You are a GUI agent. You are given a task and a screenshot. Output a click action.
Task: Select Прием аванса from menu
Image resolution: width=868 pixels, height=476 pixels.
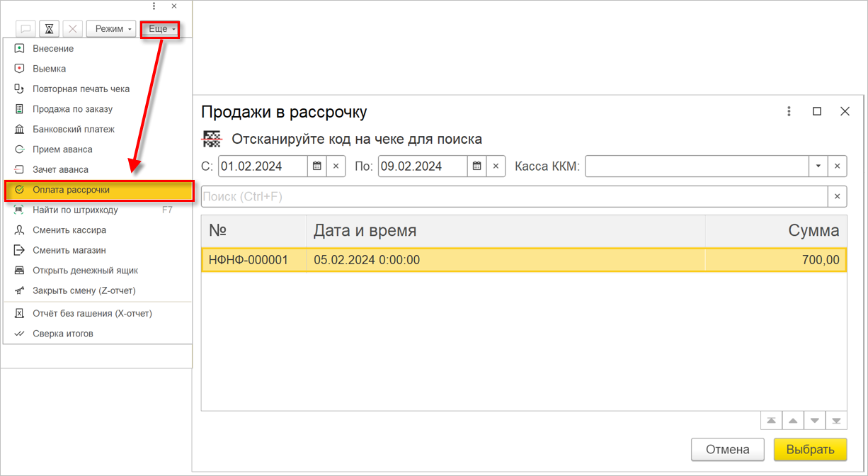click(x=62, y=149)
